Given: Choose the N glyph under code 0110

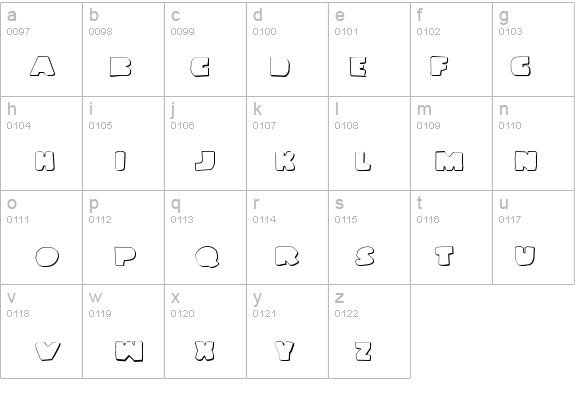Looking at the screenshot, I should point(526,161).
